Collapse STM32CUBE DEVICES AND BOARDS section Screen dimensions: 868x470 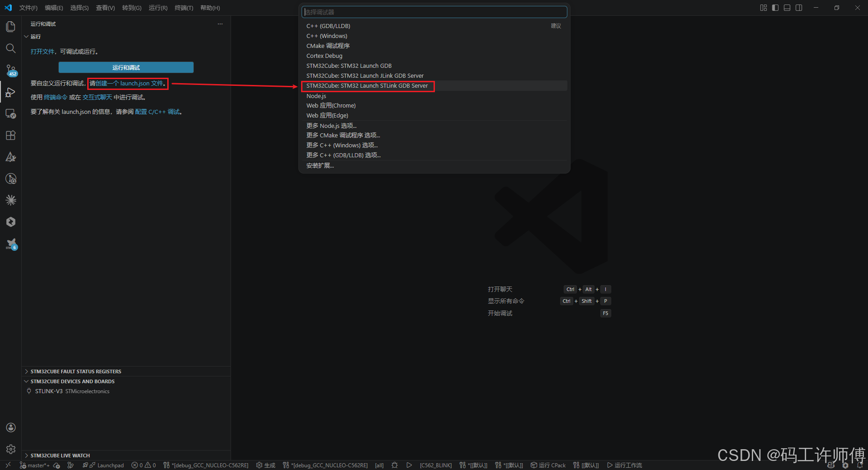tap(126, 381)
